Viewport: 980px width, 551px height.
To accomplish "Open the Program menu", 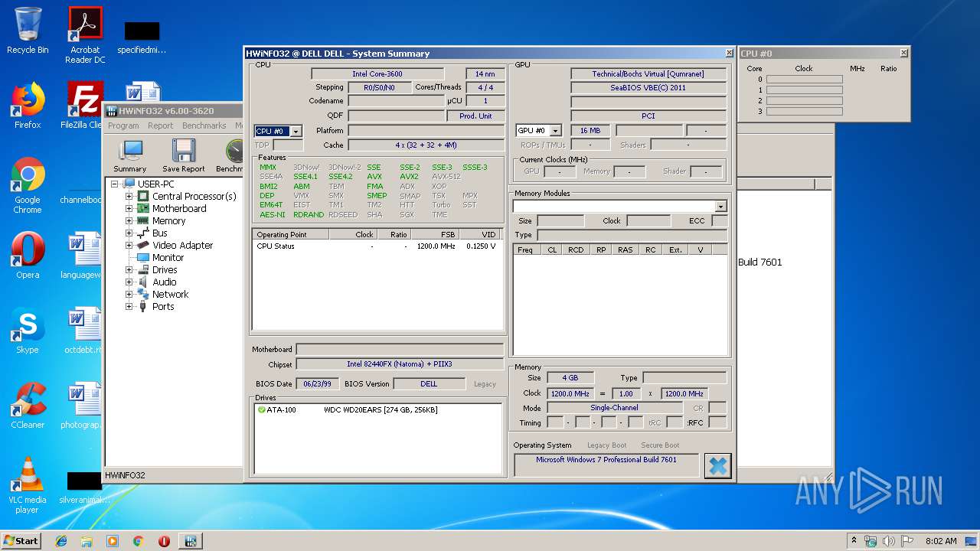I will click(x=123, y=126).
